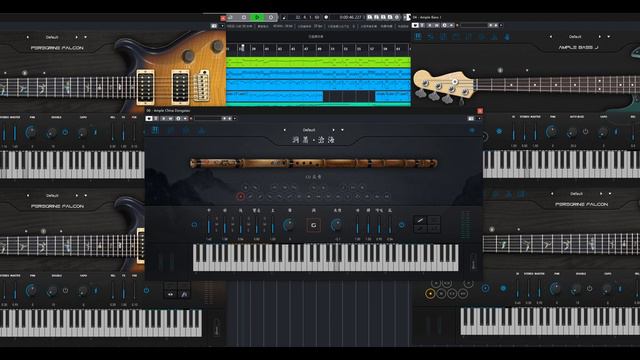Click the left humbucker pickup on guitar body
The height and width of the screenshot is (360, 640).
[145, 87]
